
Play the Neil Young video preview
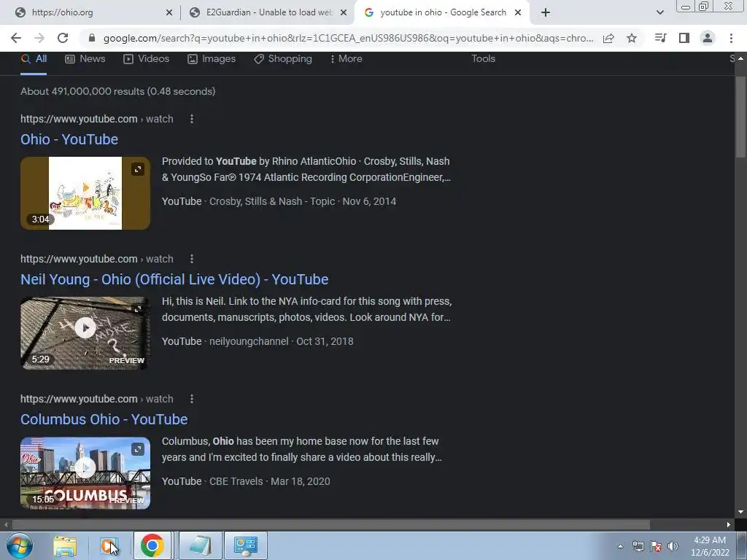point(85,327)
